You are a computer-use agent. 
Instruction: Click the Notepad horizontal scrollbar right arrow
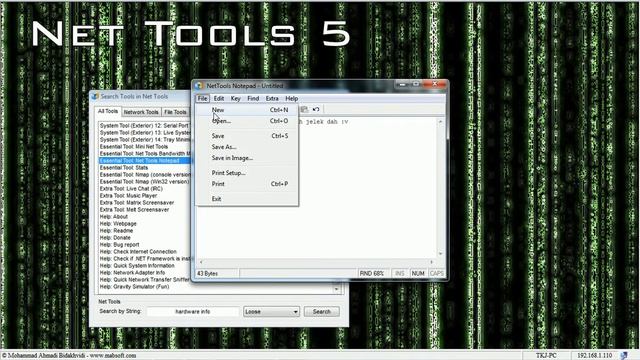coord(432,262)
